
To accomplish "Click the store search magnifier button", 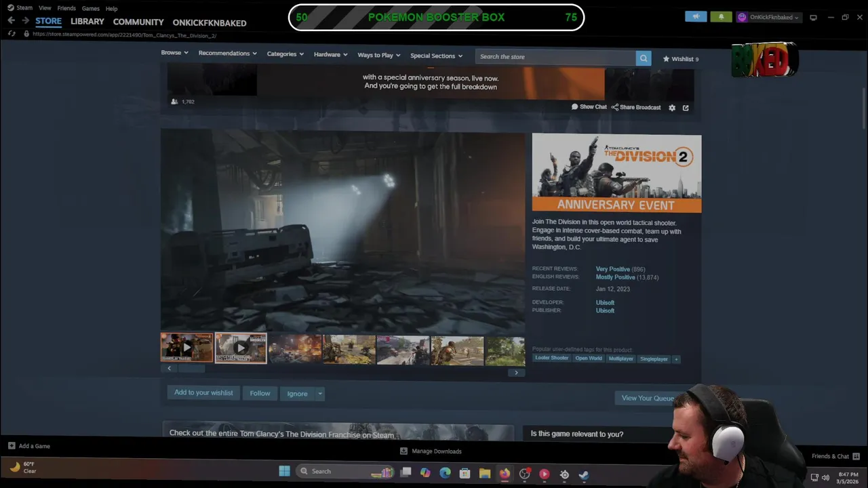I will click(644, 58).
